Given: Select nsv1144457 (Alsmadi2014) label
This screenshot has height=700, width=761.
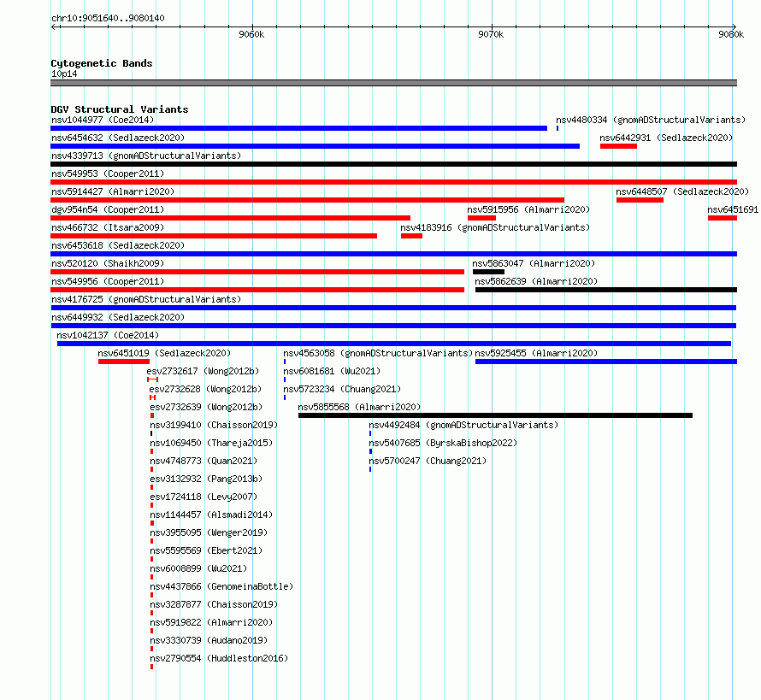Looking at the screenshot, I should 211,515.
